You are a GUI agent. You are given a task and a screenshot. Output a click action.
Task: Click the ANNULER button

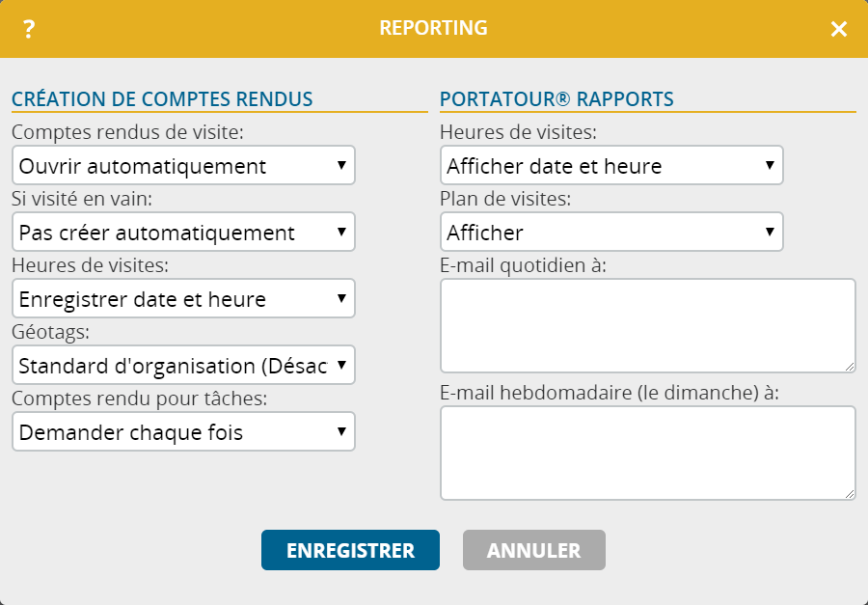533,550
